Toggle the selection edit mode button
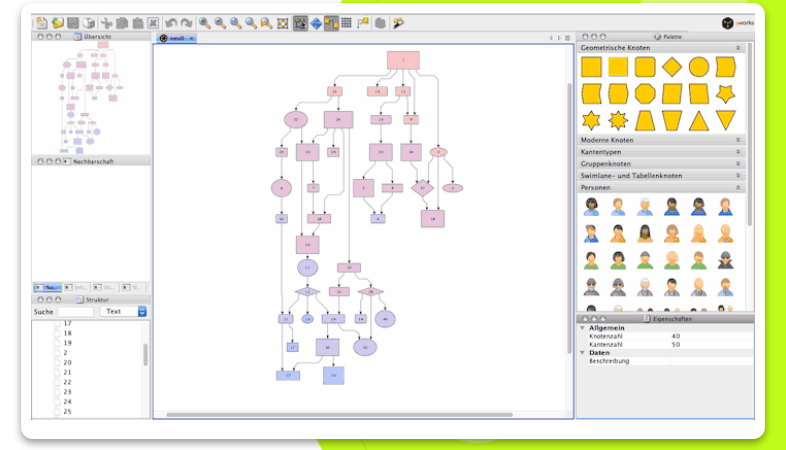786x450 pixels. (x=300, y=23)
